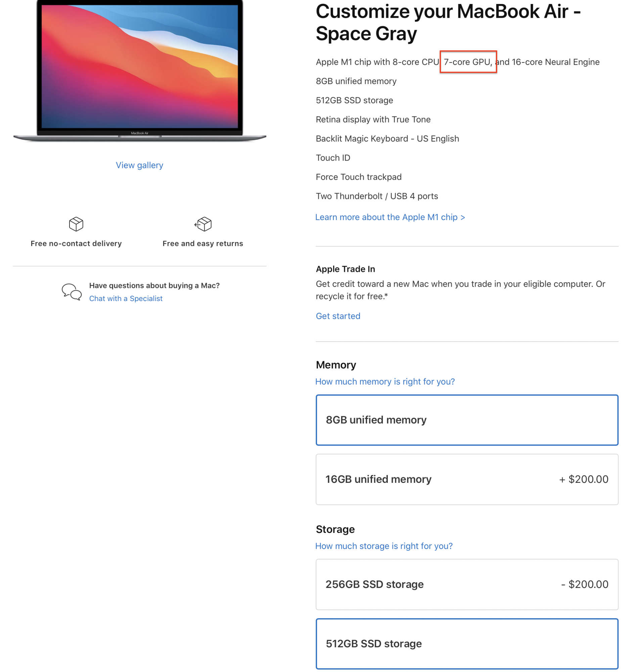Choose 512GB SSD storage option
The height and width of the screenshot is (672, 639).
click(x=467, y=644)
